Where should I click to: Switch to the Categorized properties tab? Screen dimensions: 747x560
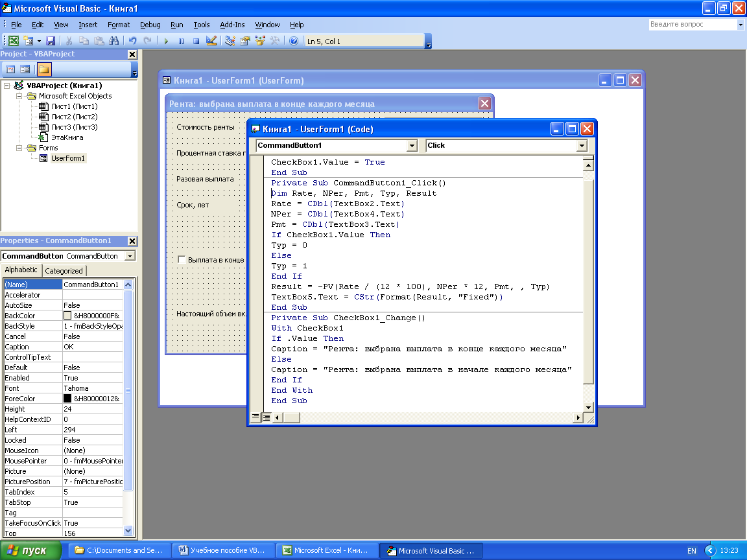(x=64, y=271)
